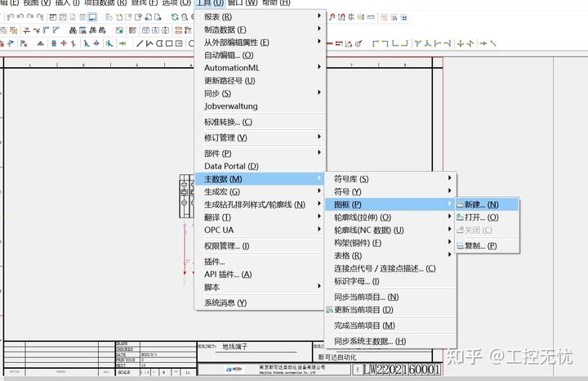This screenshot has width=588, height=381.
Task: Expand the AutomationML submenu arrow
Action: click(319, 67)
